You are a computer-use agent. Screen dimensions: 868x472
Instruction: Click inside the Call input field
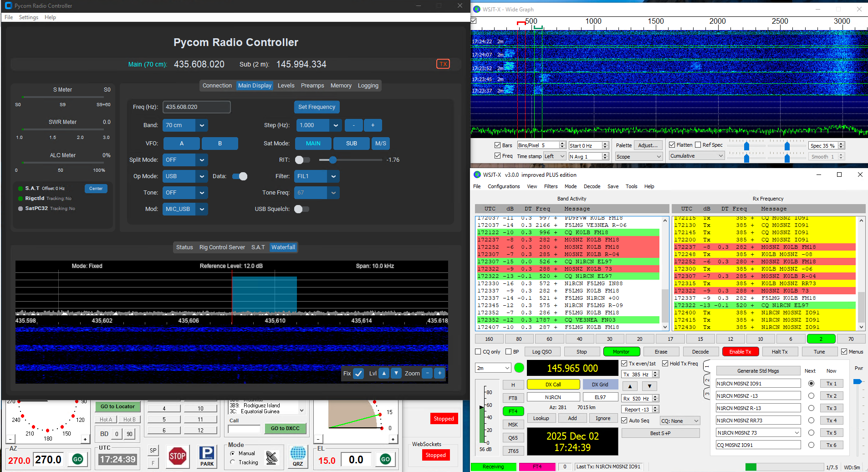[x=244, y=429]
